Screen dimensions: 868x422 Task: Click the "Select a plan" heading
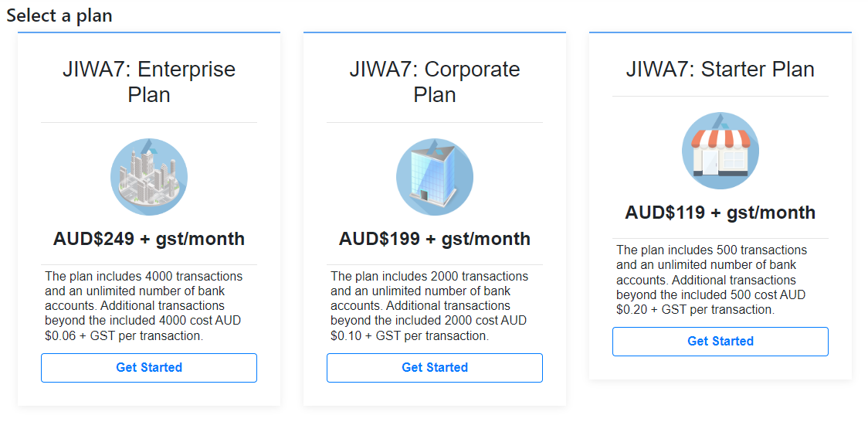(x=59, y=15)
